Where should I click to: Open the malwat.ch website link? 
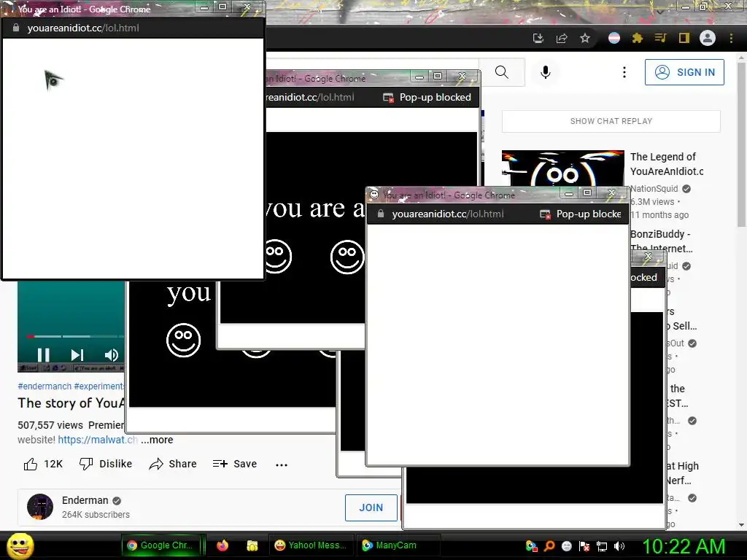coord(98,440)
